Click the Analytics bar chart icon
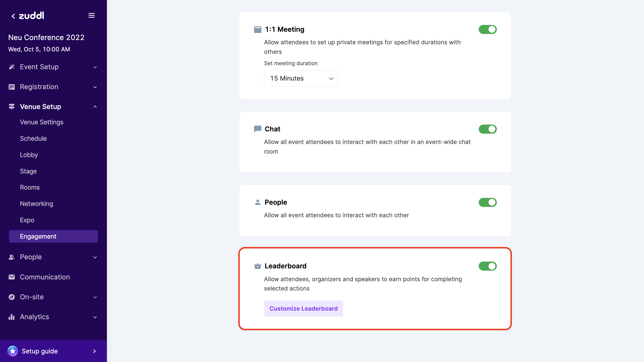This screenshot has width=644, height=362. [12, 317]
